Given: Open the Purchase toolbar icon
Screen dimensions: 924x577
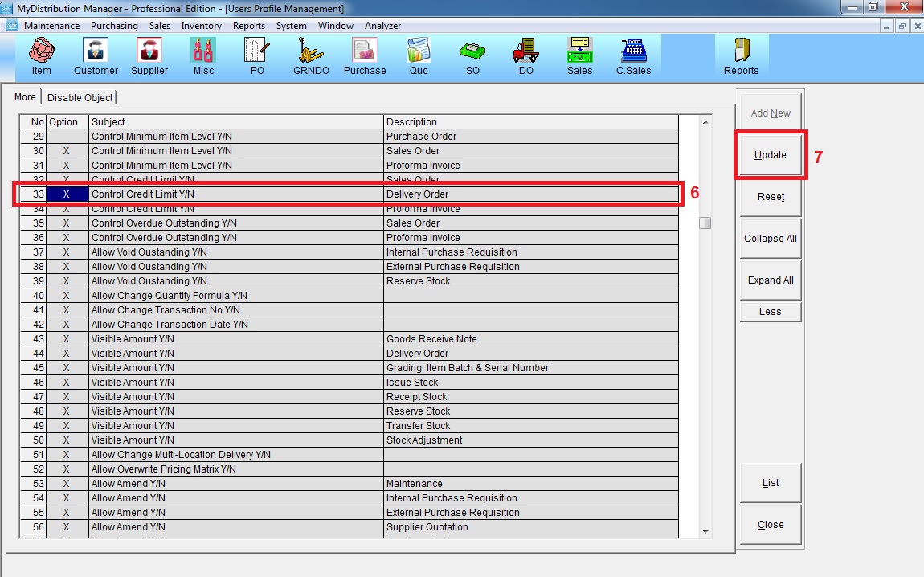Looking at the screenshot, I should coord(365,55).
